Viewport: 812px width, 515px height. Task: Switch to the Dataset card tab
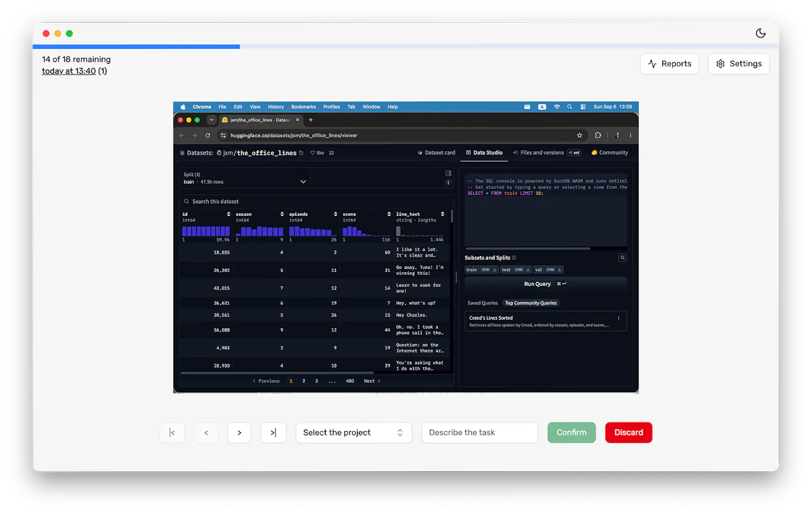coord(436,152)
